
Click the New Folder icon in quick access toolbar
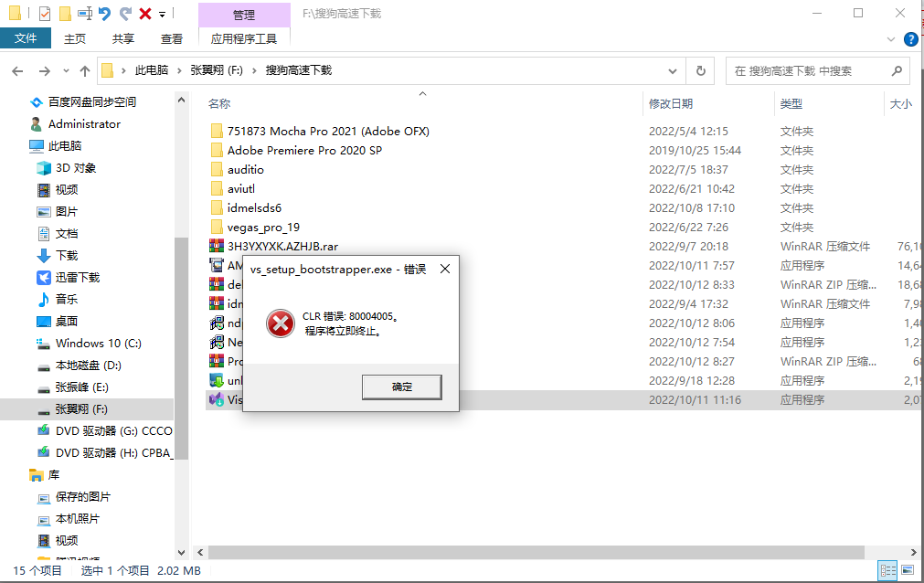tap(66, 13)
